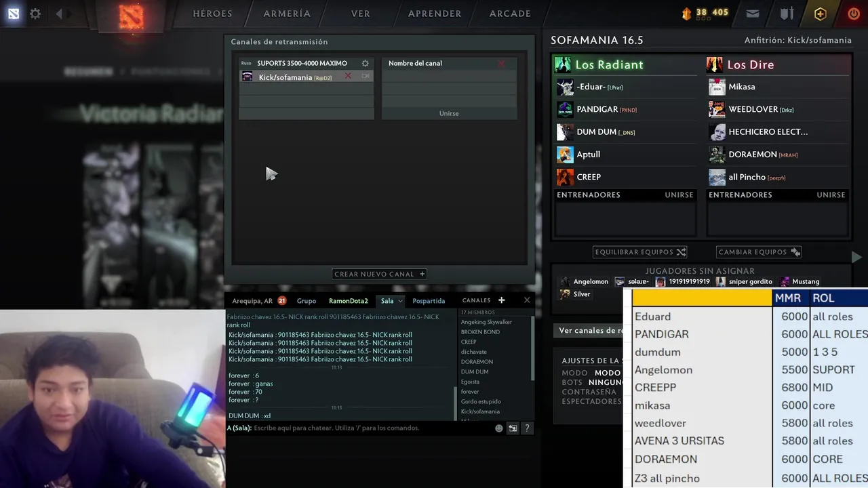Open the armory shield icon in top bar

(x=787, y=14)
